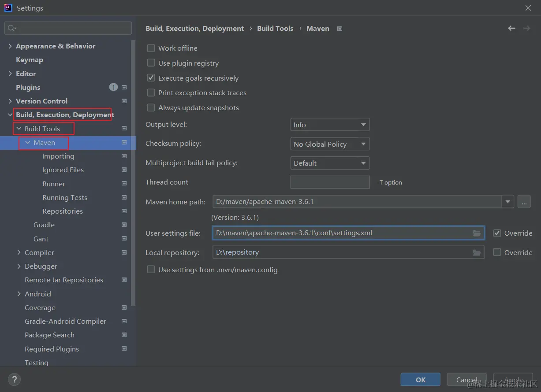This screenshot has height=392, width=541.
Task: Click the project-level icon beside Version Control
Action: click(x=124, y=101)
